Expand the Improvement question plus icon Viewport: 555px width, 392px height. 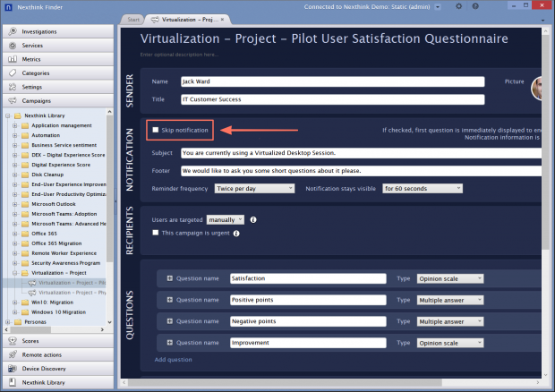pyautogui.click(x=169, y=342)
